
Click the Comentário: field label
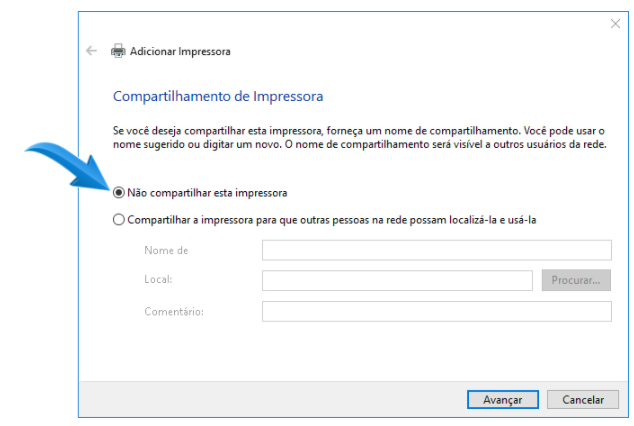(174, 312)
